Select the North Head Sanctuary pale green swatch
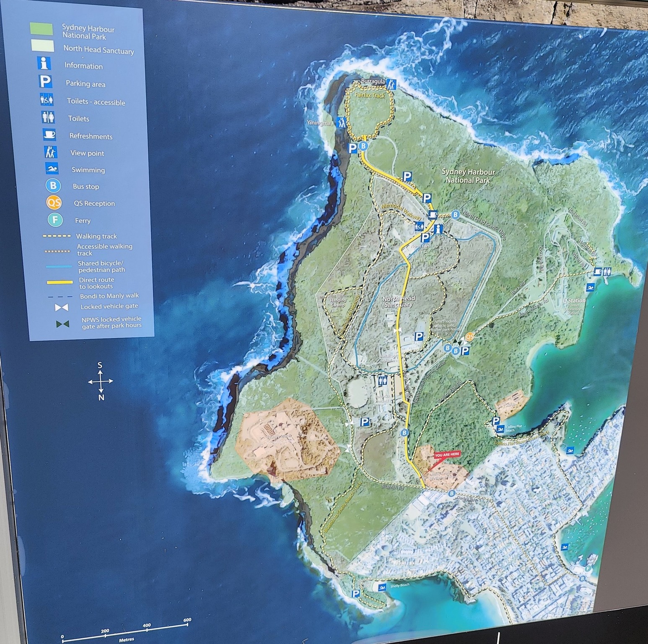 click(x=42, y=45)
